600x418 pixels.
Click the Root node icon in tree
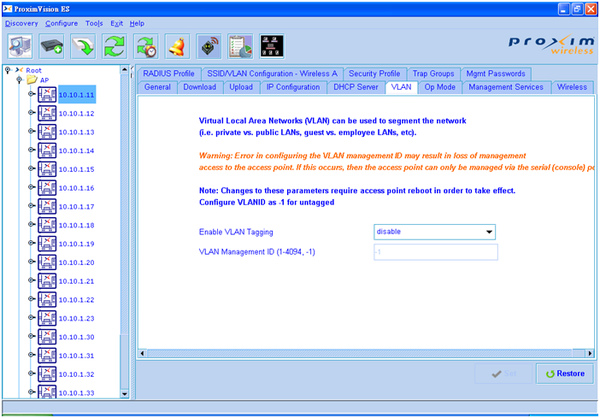pos(19,70)
